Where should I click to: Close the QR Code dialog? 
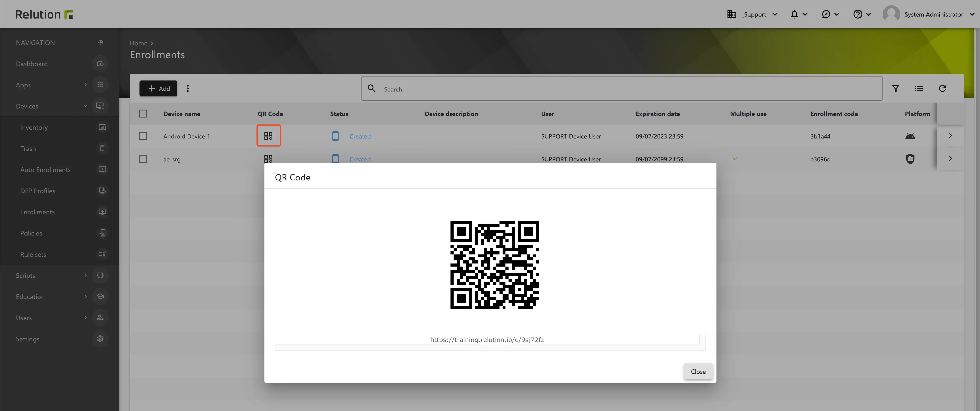[x=698, y=372]
